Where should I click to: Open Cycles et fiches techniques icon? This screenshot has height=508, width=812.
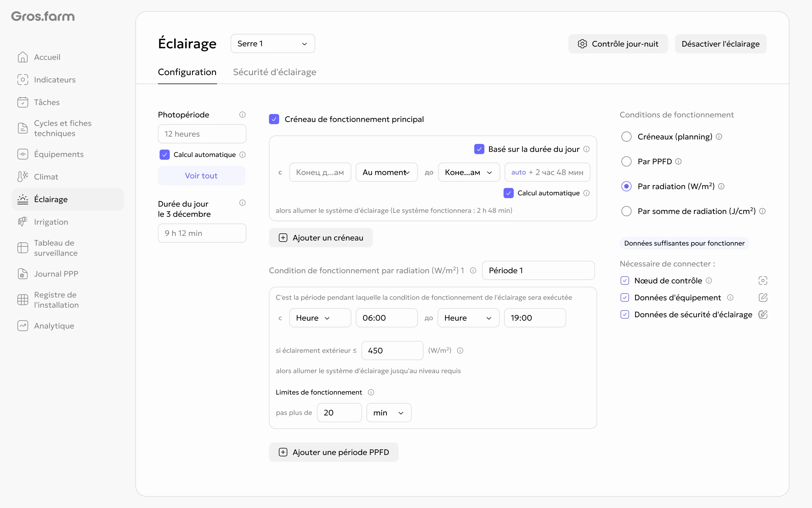coord(23,128)
